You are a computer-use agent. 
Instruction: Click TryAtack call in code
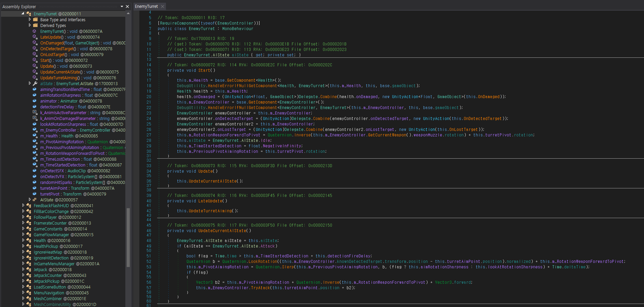click(261, 288)
